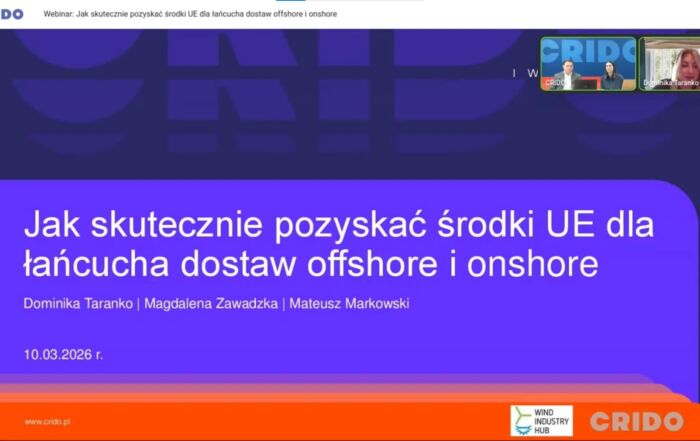Select the CRIDO studio video thumbnail

(588, 64)
